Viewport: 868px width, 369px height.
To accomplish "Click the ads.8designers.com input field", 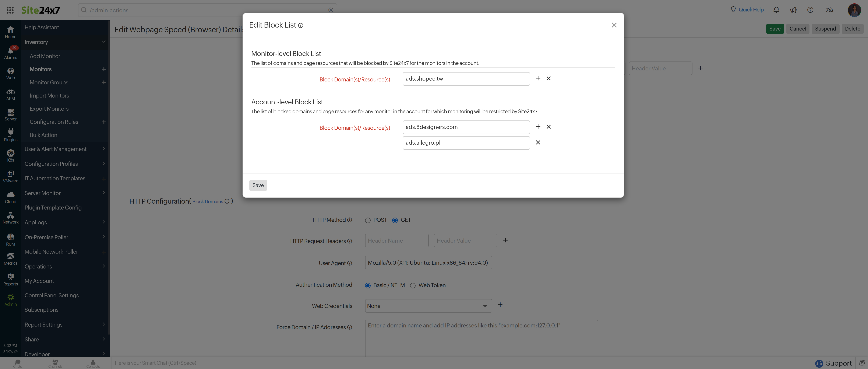I will pos(466,127).
